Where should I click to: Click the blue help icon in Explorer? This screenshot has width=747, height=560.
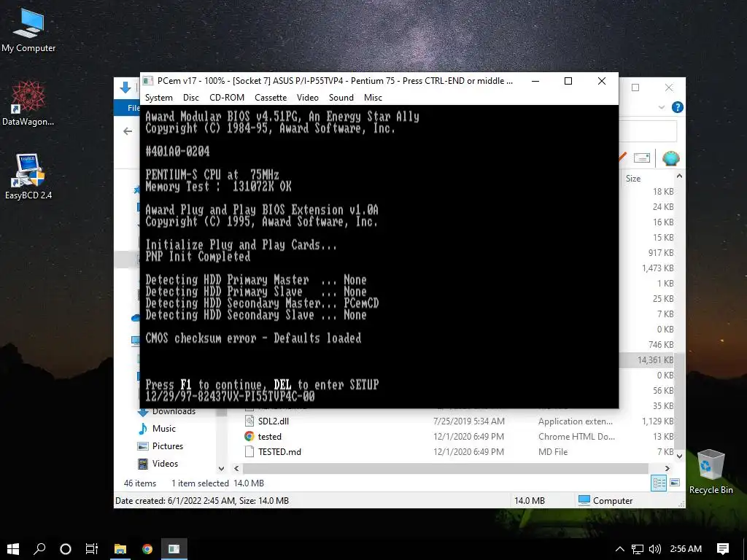click(x=677, y=107)
